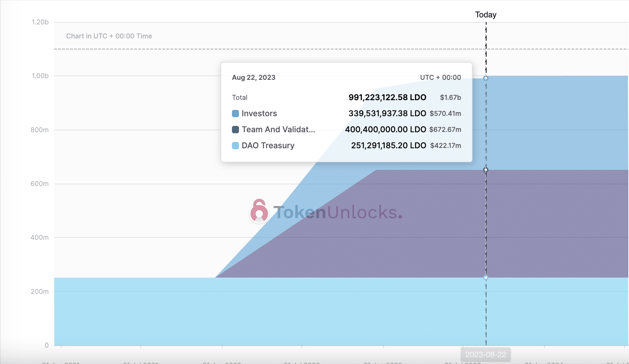629x364 pixels.
Task: Click the middle data point marker near 650m
Action: tap(486, 170)
